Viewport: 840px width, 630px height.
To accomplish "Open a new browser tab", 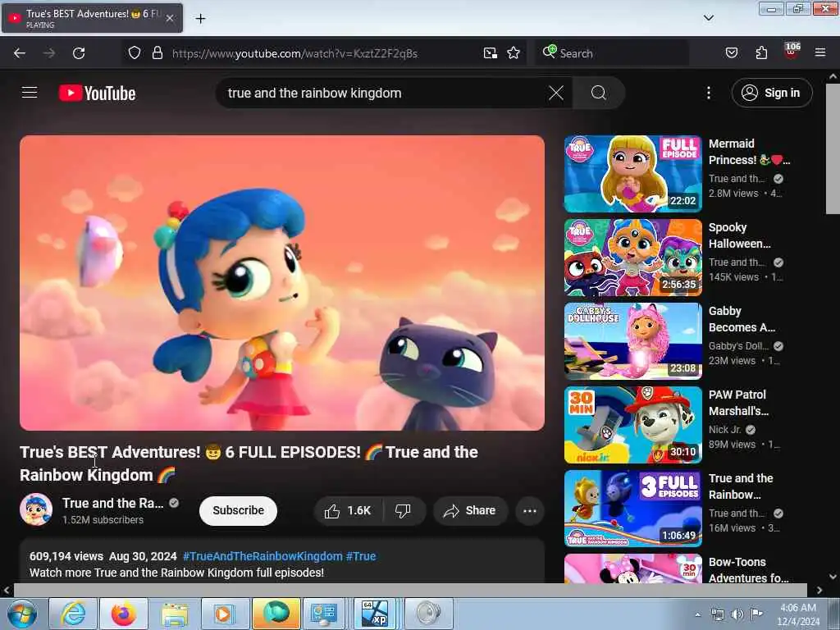I will tap(200, 19).
